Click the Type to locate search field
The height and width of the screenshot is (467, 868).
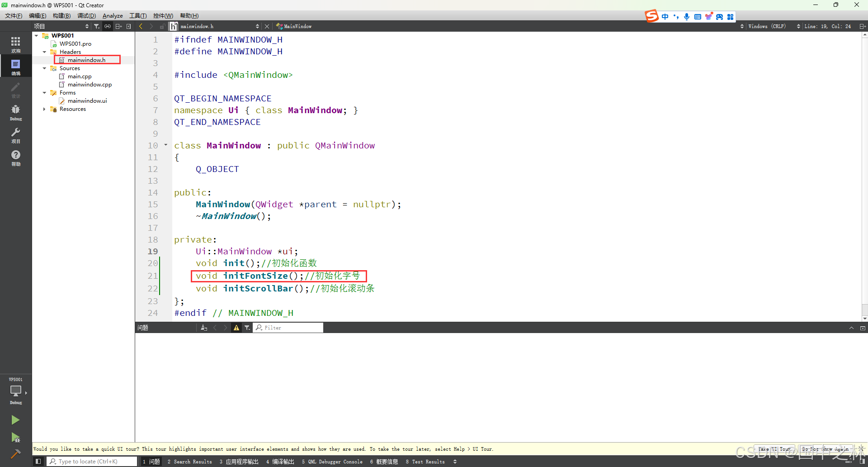93,462
